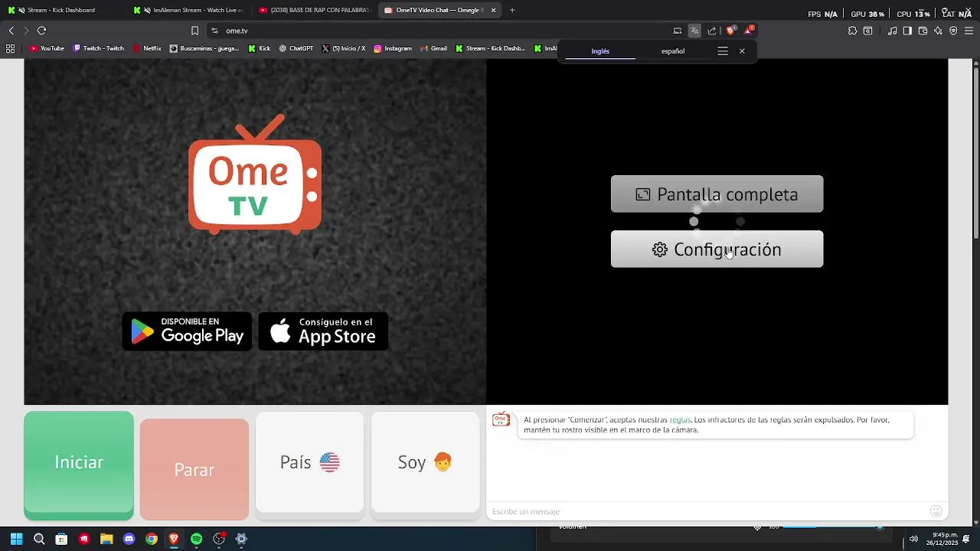Select inglés in translate popup

coord(600,51)
